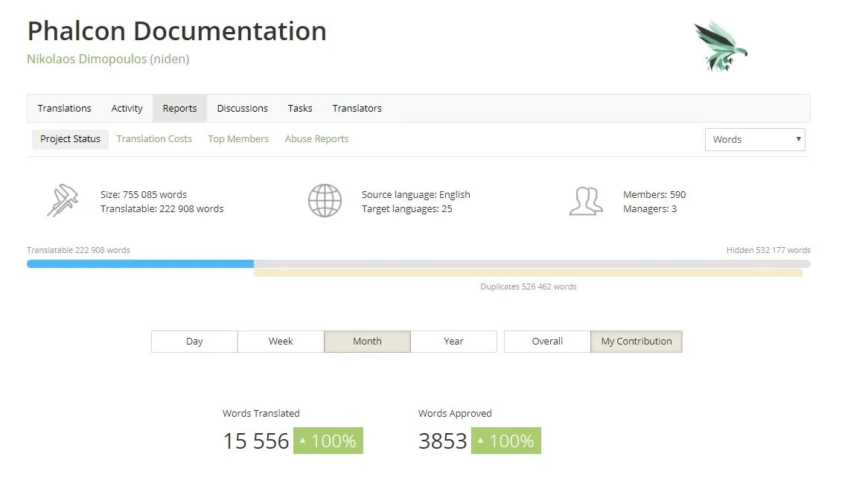The image size is (868, 480).
Task: Set period to Month
Action: coord(367,342)
